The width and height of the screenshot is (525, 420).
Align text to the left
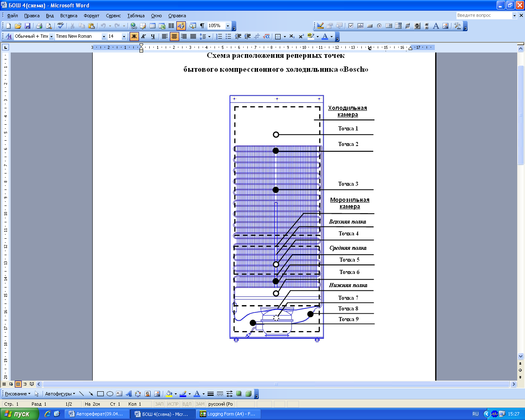click(x=164, y=37)
